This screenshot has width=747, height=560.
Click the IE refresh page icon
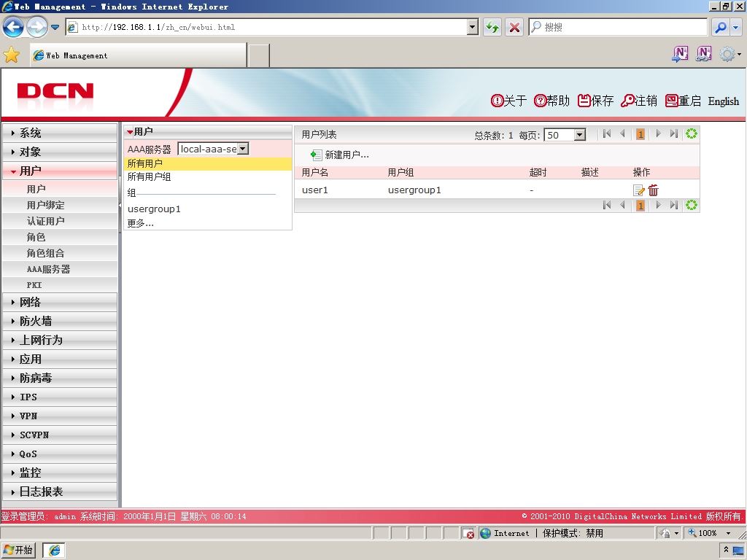[492, 27]
